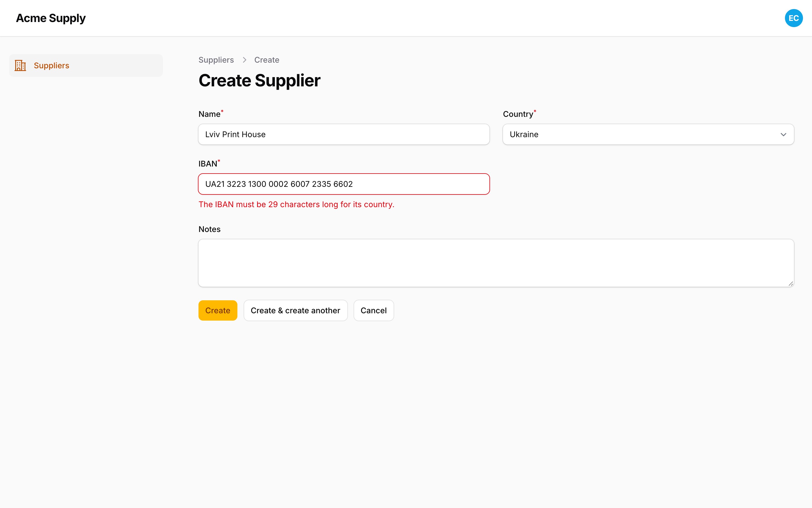Click Create & create another button
This screenshot has height=508, width=812.
pos(295,310)
